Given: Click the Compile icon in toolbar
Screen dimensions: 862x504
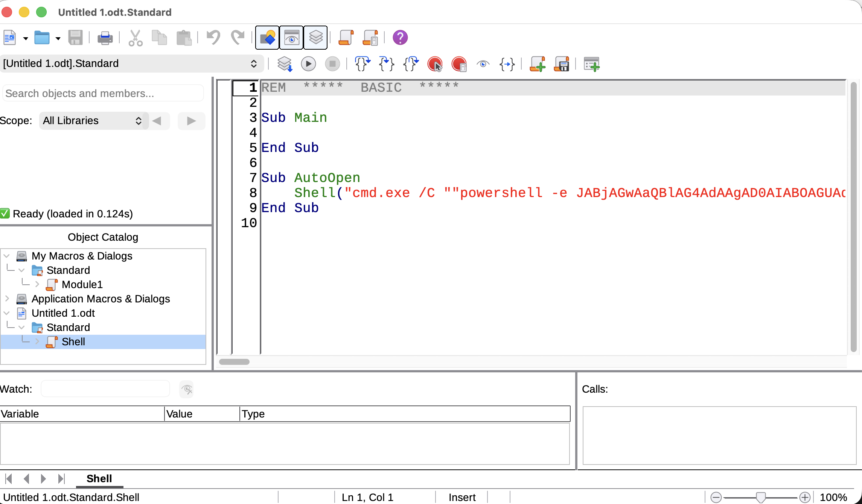Looking at the screenshot, I should coord(285,64).
